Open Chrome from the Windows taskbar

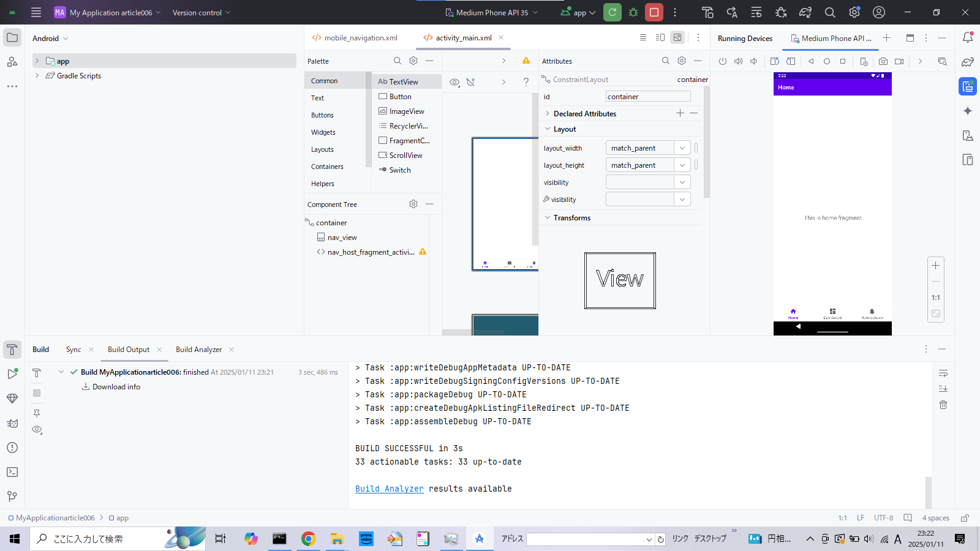coord(309,539)
